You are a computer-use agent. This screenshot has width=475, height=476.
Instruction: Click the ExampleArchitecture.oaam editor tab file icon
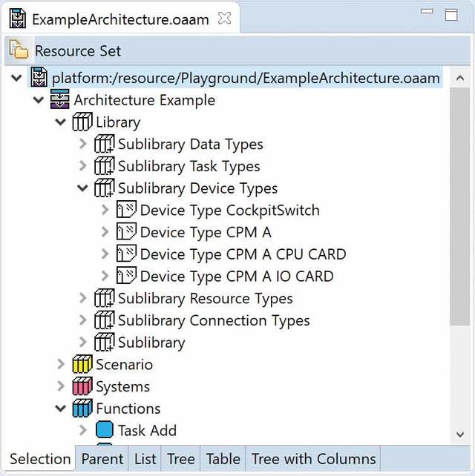pyautogui.click(x=17, y=19)
